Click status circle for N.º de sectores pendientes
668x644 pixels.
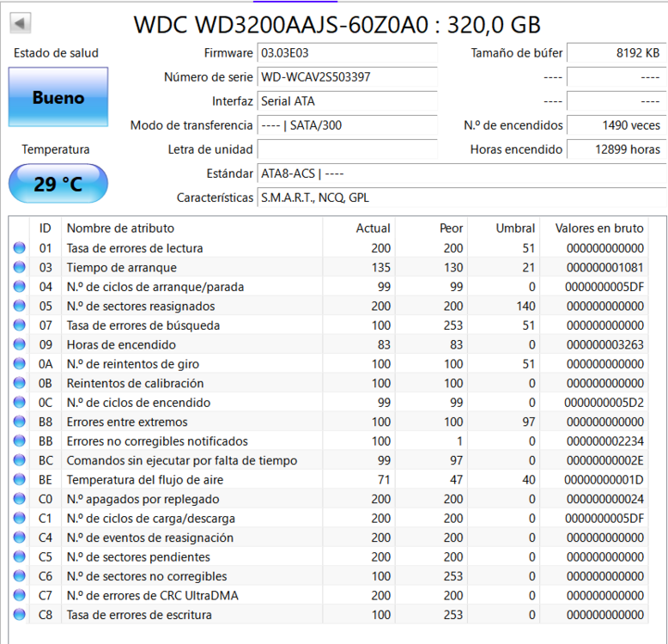pos(20,556)
